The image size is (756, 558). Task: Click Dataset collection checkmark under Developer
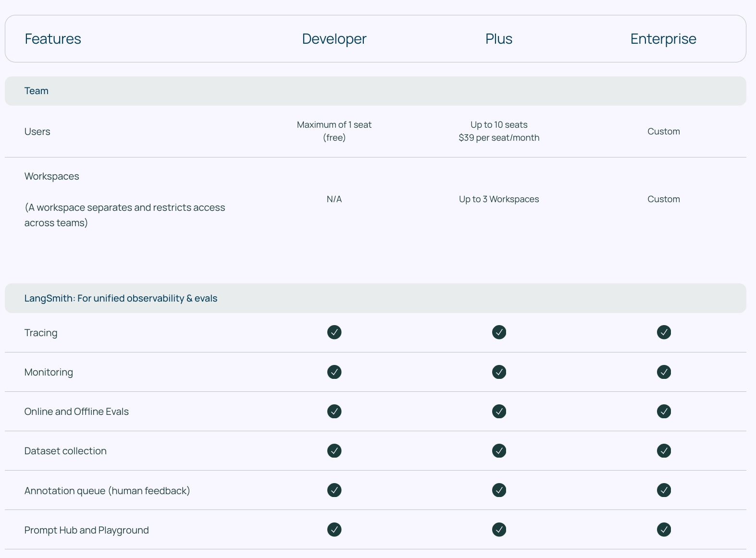click(334, 451)
